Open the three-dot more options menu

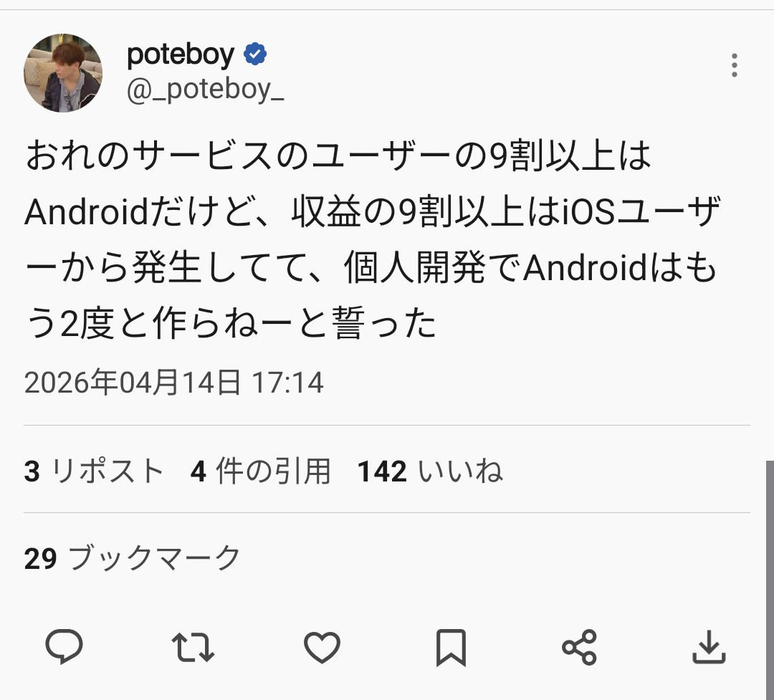[735, 65]
